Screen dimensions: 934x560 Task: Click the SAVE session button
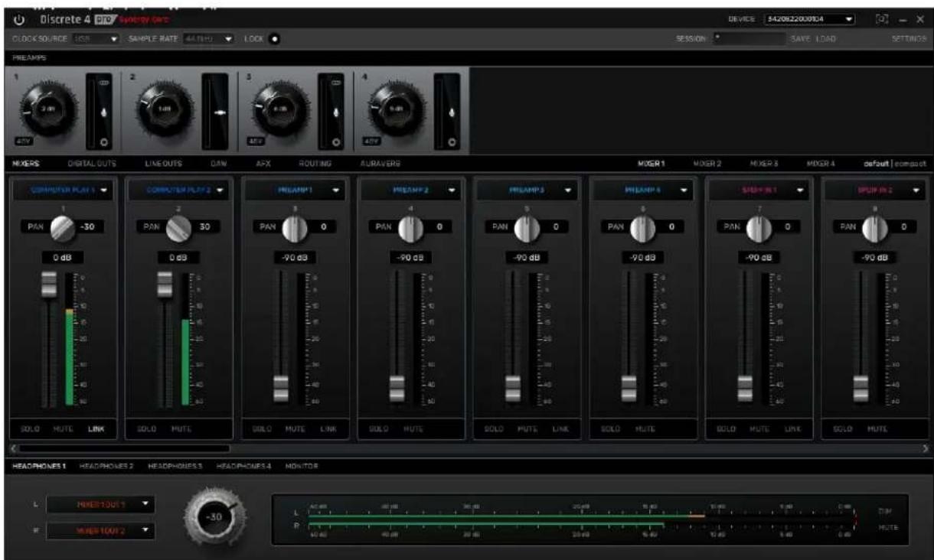pyautogui.click(x=799, y=38)
